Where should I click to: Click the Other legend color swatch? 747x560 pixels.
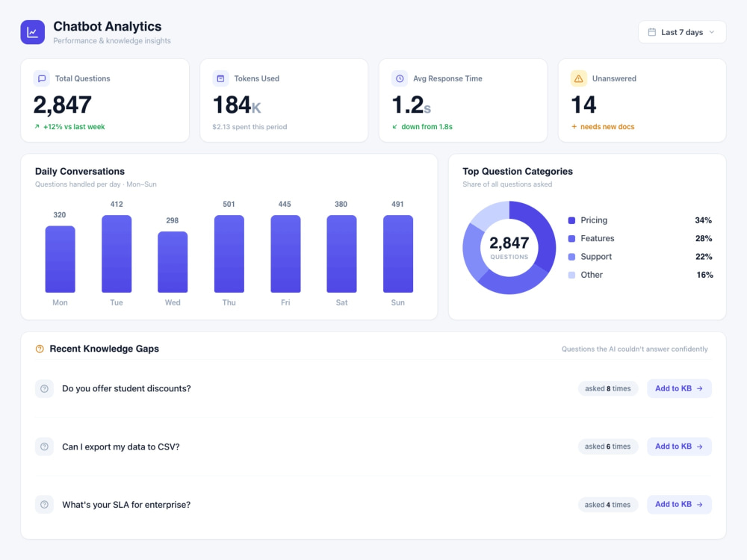(571, 275)
